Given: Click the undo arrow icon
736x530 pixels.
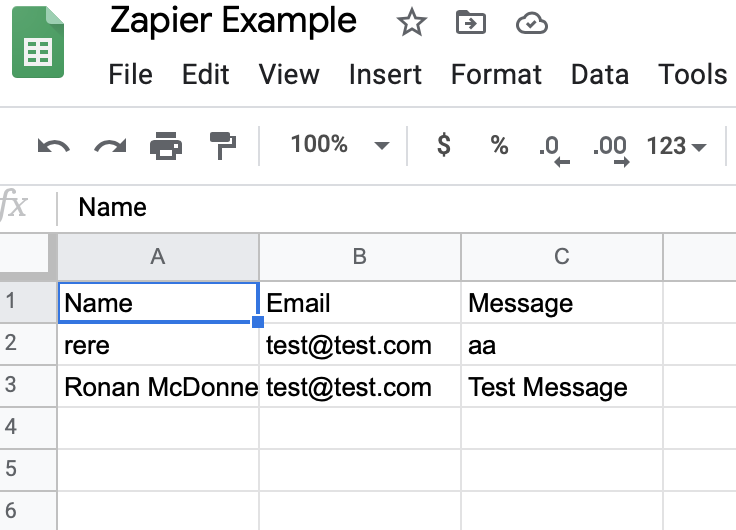Looking at the screenshot, I should click(x=53, y=146).
